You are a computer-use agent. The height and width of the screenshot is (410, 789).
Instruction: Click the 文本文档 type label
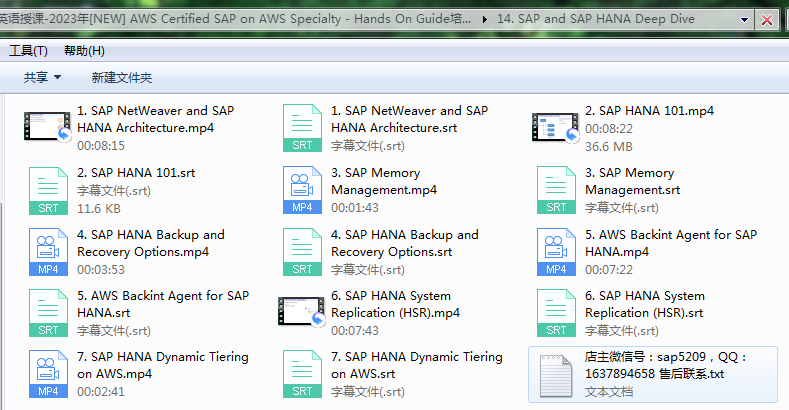609,392
